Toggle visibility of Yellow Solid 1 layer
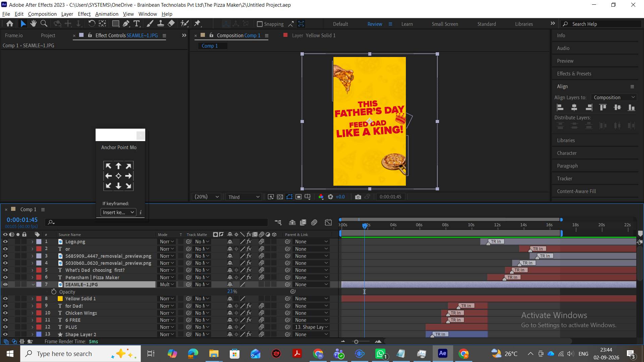The image size is (644, 362). (5, 298)
